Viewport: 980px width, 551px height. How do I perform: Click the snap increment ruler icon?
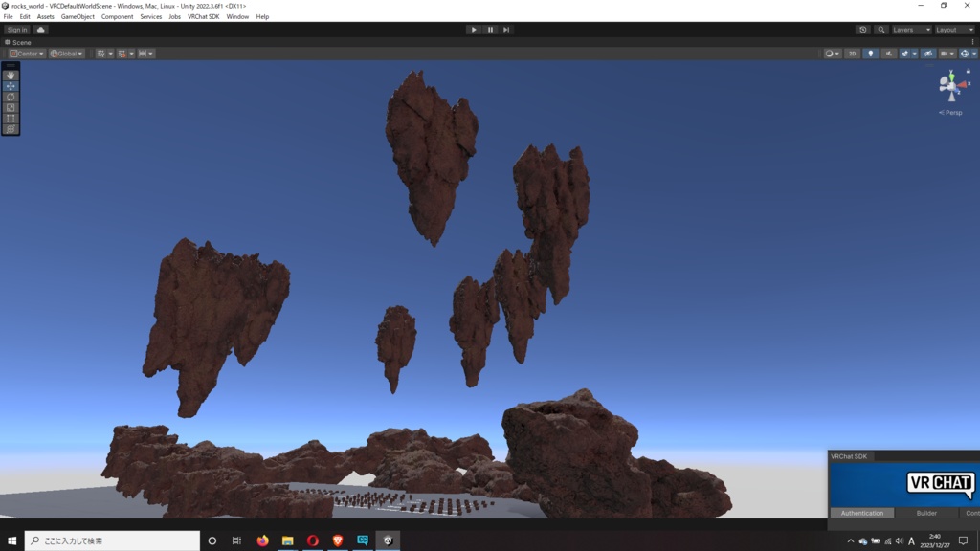click(x=143, y=54)
